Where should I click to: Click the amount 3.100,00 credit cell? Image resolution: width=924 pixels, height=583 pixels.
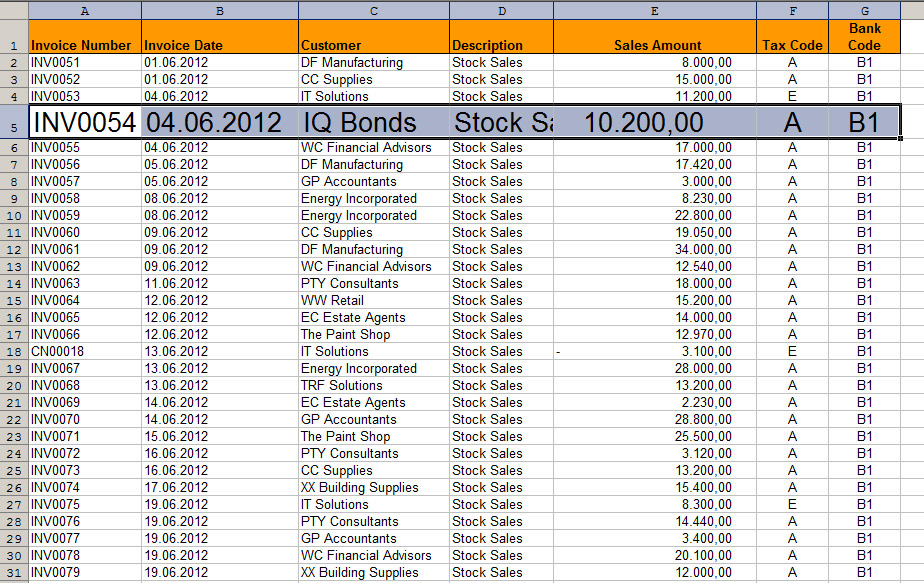(655, 351)
